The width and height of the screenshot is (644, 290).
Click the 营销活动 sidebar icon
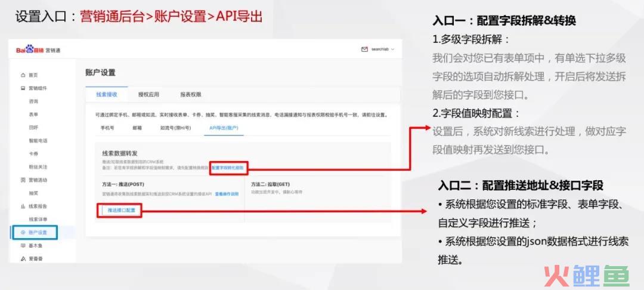23,180
